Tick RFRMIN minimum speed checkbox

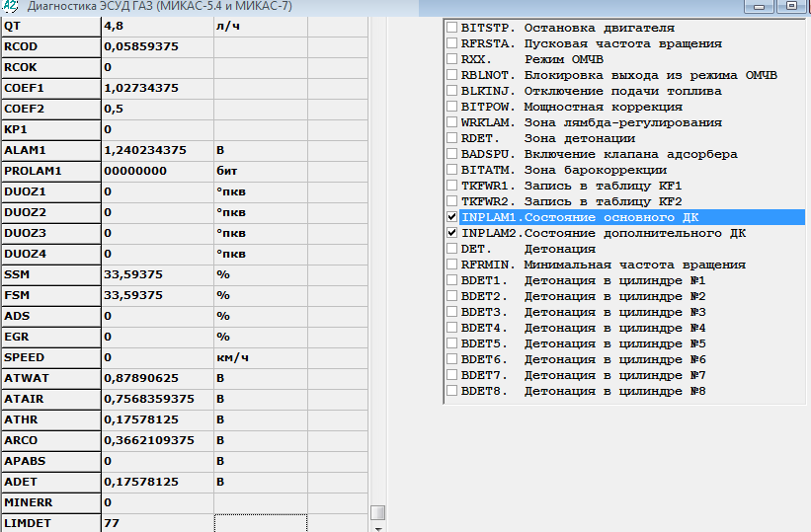coord(452,265)
